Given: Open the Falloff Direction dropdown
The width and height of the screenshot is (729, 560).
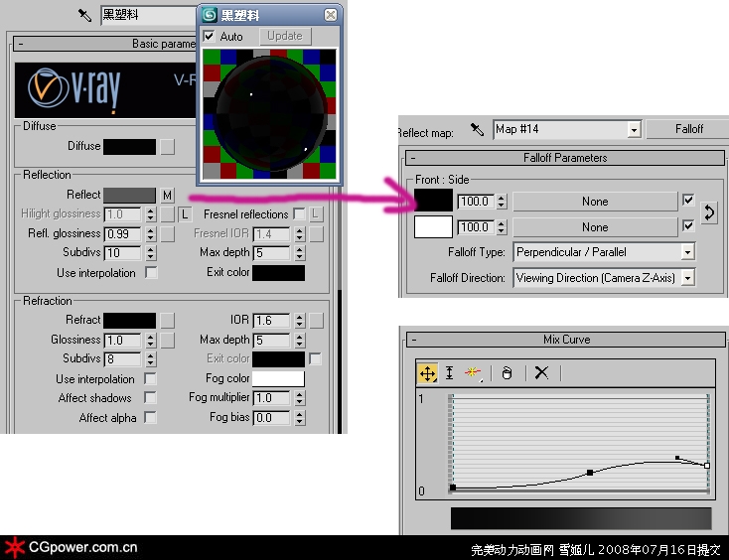Looking at the screenshot, I should pyautogui.click(x=687, y=278).
